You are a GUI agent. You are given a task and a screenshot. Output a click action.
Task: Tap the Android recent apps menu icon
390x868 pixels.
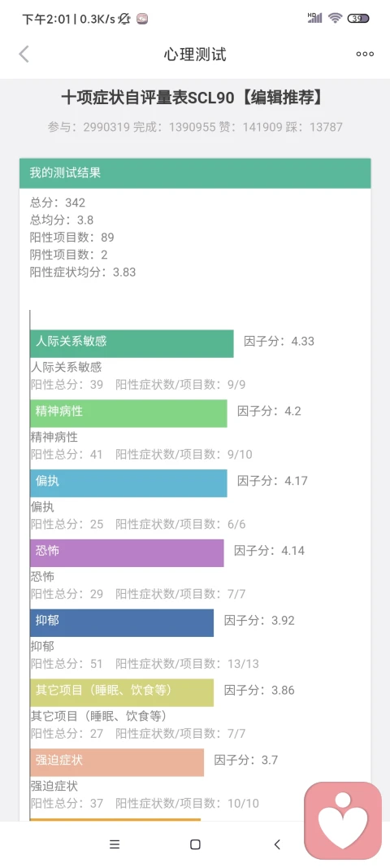coord(115,844)
